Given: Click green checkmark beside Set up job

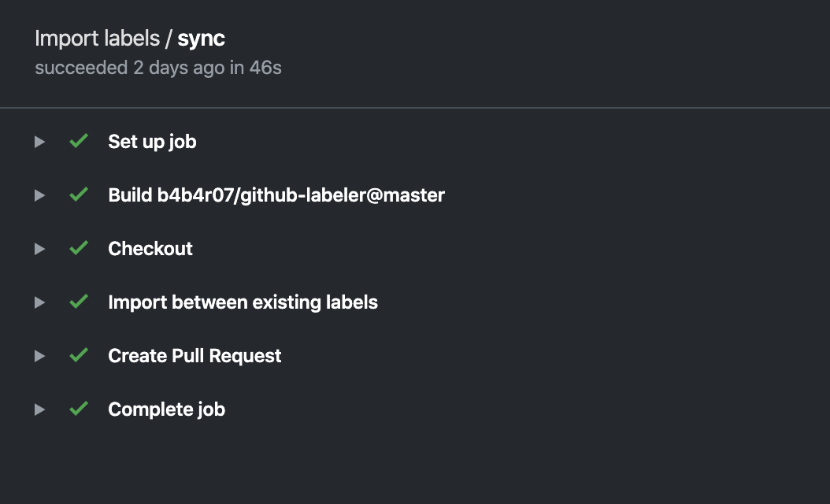Looking at the screenshot, I should (x=79, y=141).
